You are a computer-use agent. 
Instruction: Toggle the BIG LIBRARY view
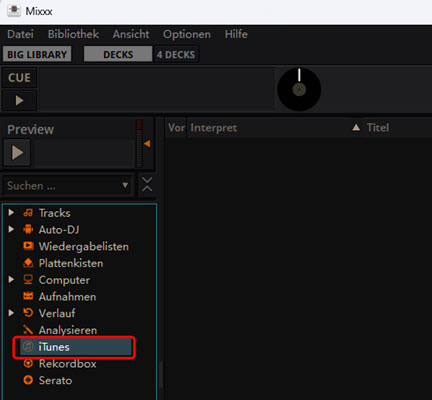tap(37, 54)
